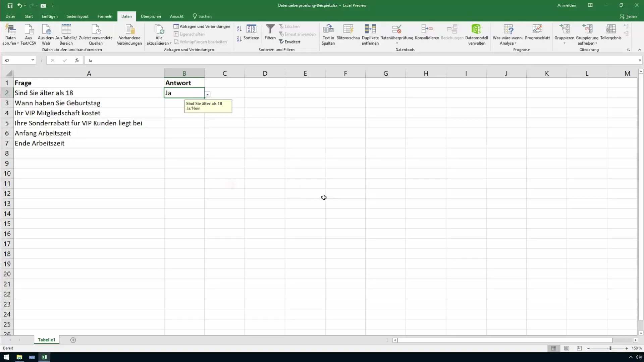Run the Blitzvorschau tool
Screen dimensions: 644x362
click(x=348, y=32)
